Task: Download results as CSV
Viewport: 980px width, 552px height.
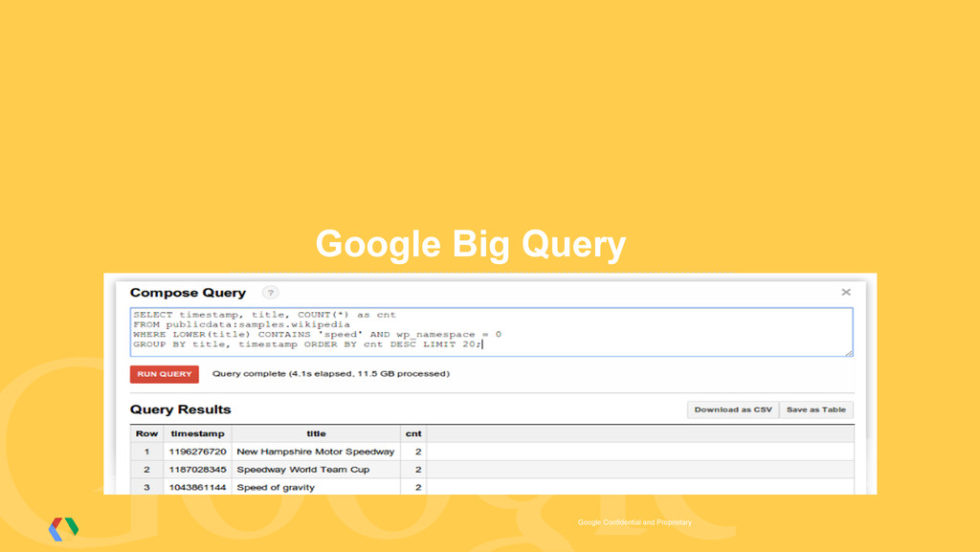Action: (x=733, y=409)
